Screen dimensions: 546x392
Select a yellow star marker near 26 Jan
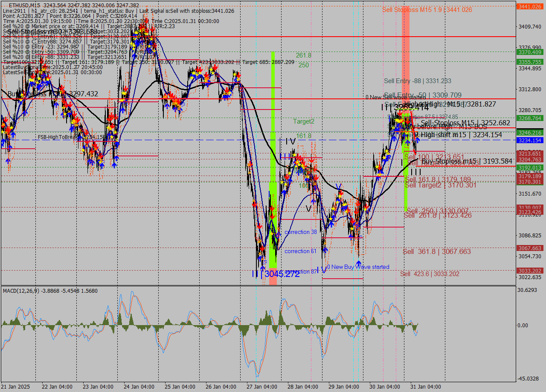click(235, 75)
